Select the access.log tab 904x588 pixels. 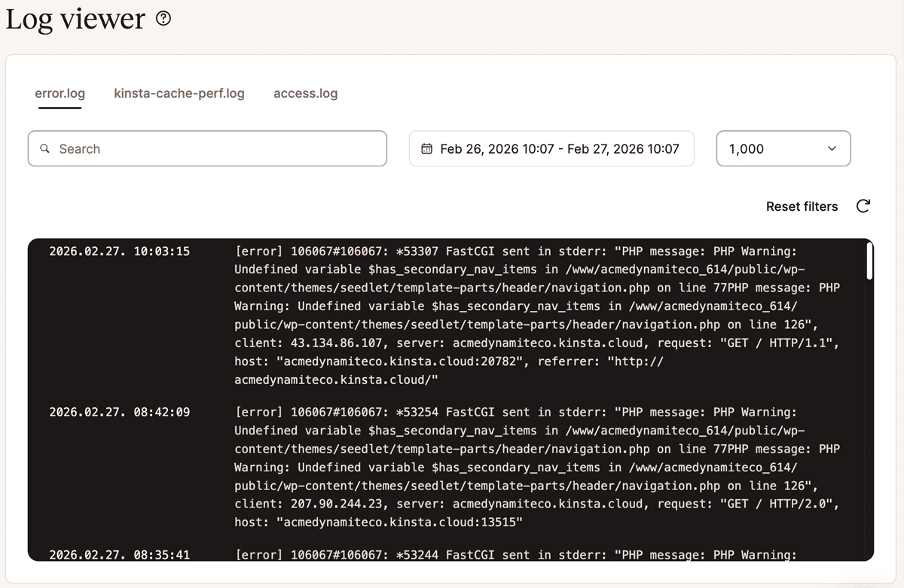point(305,94)
